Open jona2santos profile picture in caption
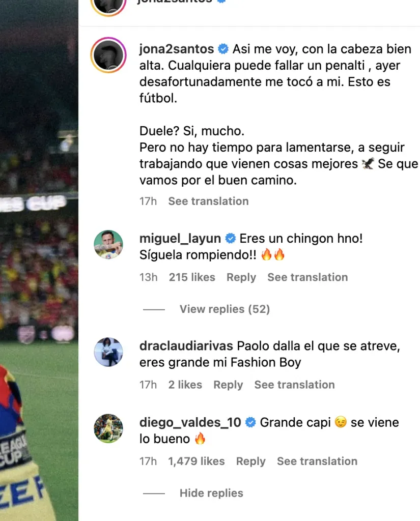 click(x=108, y=55)
